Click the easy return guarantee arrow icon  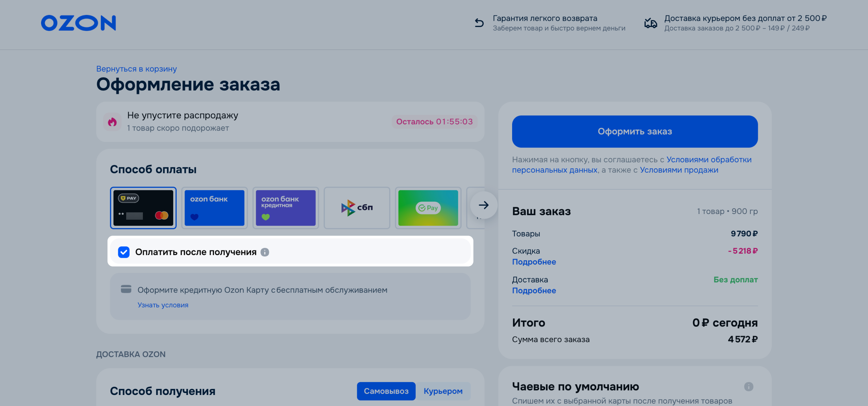click(479, 23)
